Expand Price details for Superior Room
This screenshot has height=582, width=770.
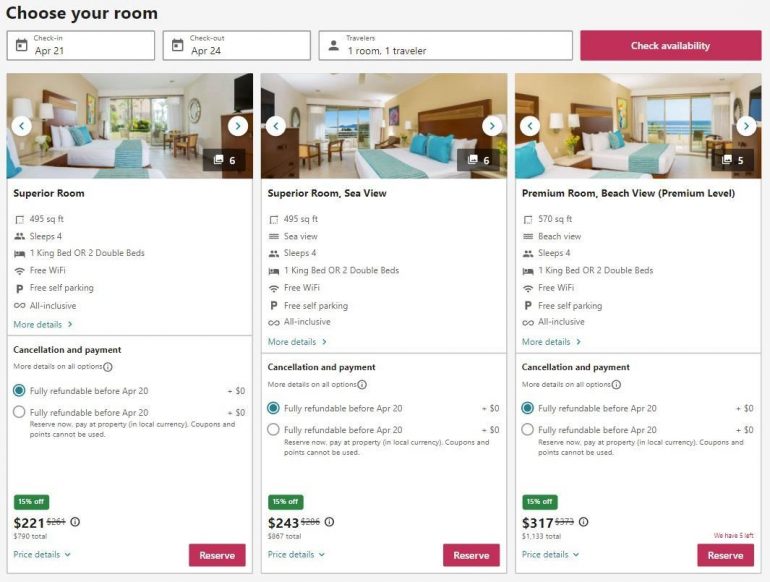[42, 554]
